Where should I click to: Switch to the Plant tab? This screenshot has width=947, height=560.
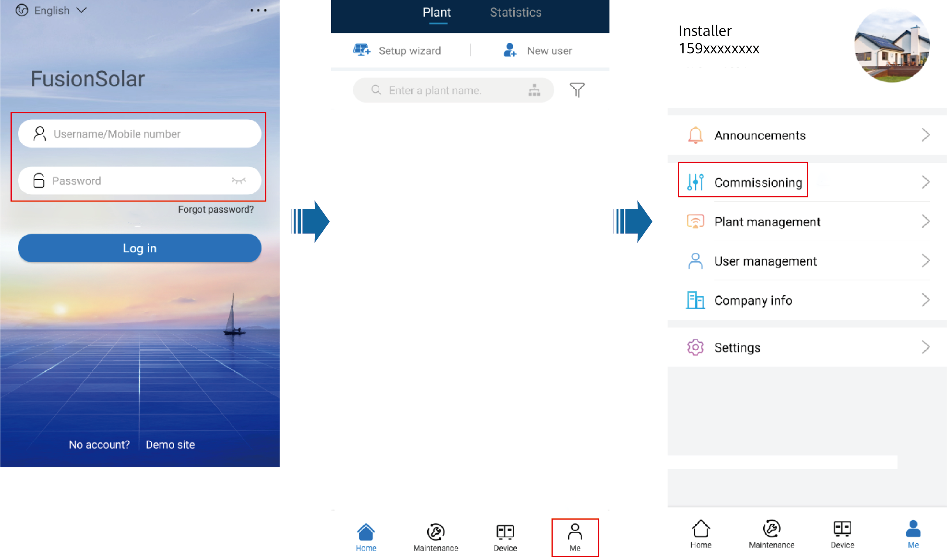point(437,13)
